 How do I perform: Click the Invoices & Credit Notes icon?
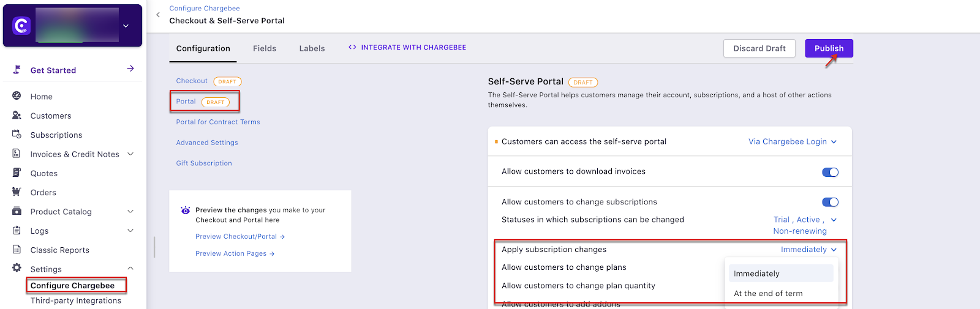pyautogui.click(x=17, y=154)
